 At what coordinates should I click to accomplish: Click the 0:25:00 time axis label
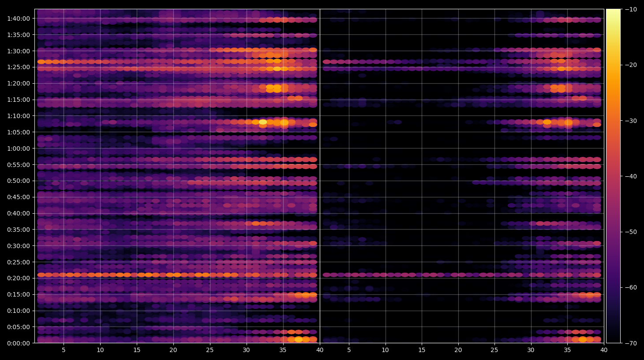point(19,262)
